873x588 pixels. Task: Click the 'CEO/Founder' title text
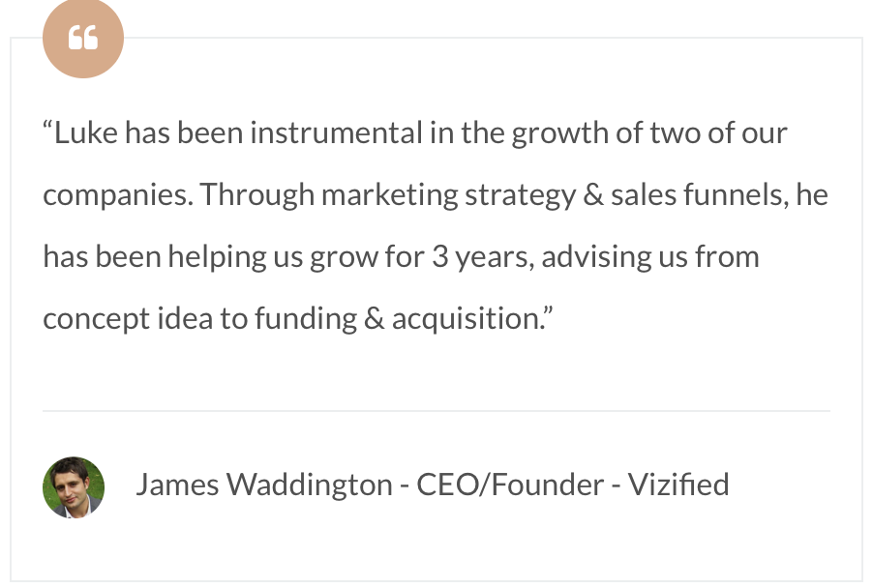(510, 485)
